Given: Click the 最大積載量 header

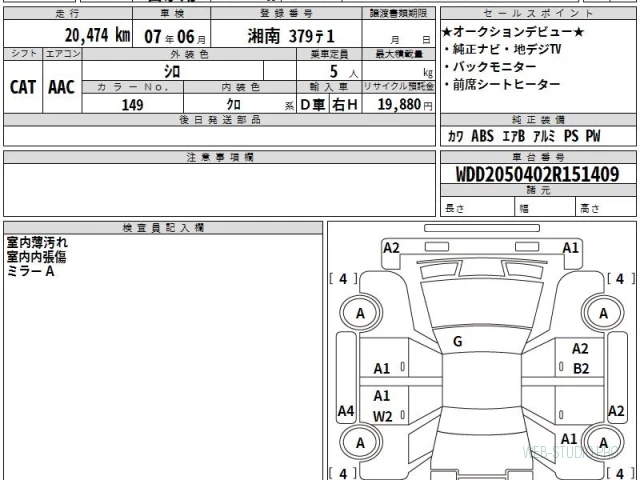Looking at the screenshot, I should [399, 54].
